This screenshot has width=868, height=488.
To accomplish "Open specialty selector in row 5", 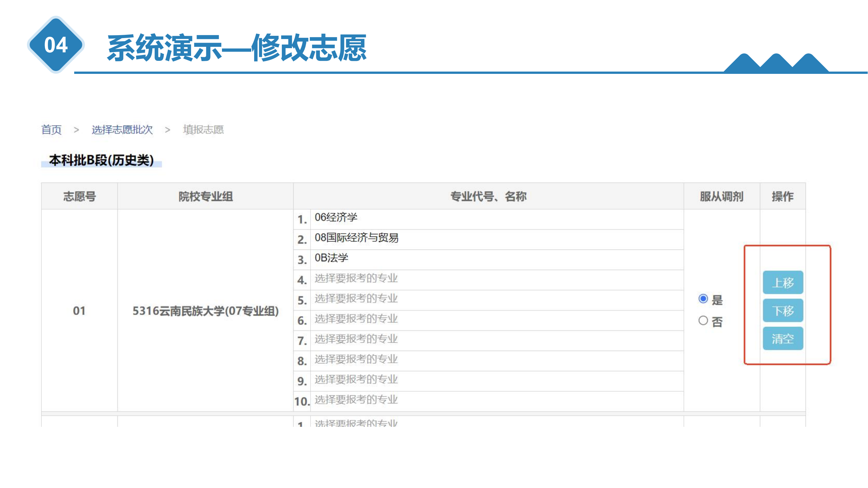I will [356, 299].
